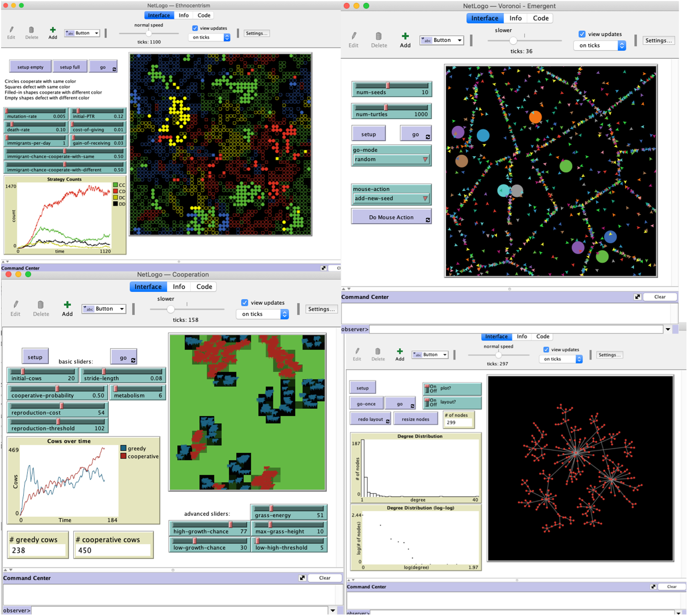Click Do Mouse Action button in Voronoi
The width and height of the screenshot is (688, 616).
[x=391, y=217]
